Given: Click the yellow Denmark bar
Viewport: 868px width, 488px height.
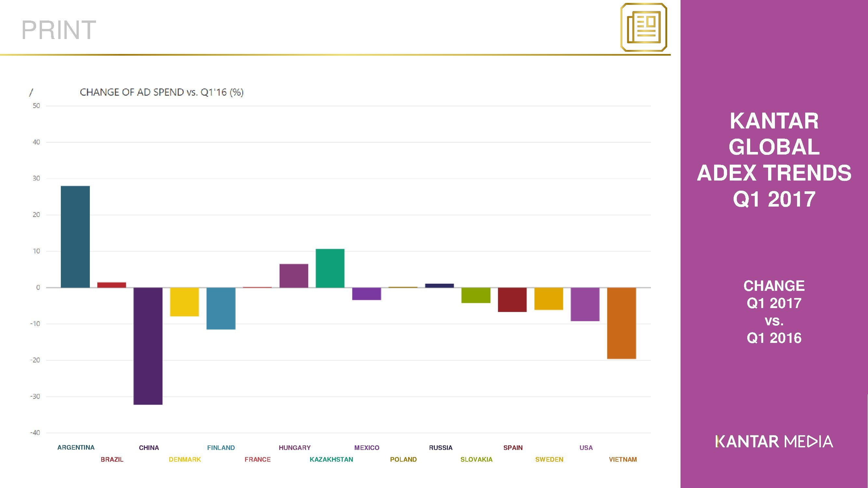Looking at the screenshot, I should pos(184,302).
